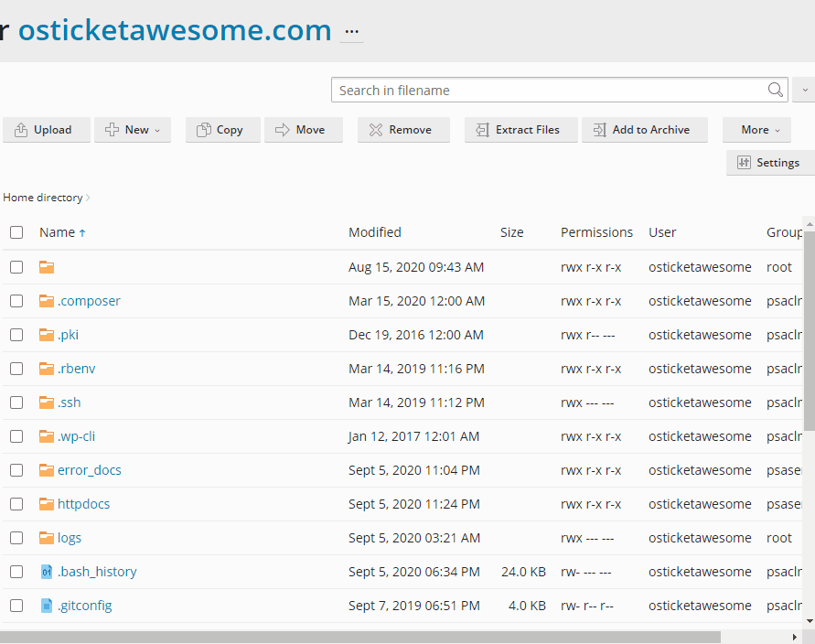Click the httpdocs folder icon

(47, 504)
